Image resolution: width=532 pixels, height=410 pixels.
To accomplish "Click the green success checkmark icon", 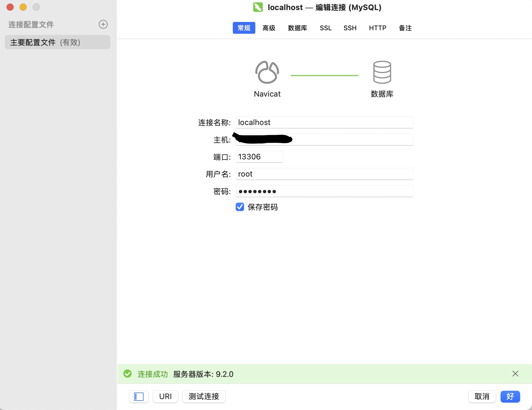I will 128,374.
